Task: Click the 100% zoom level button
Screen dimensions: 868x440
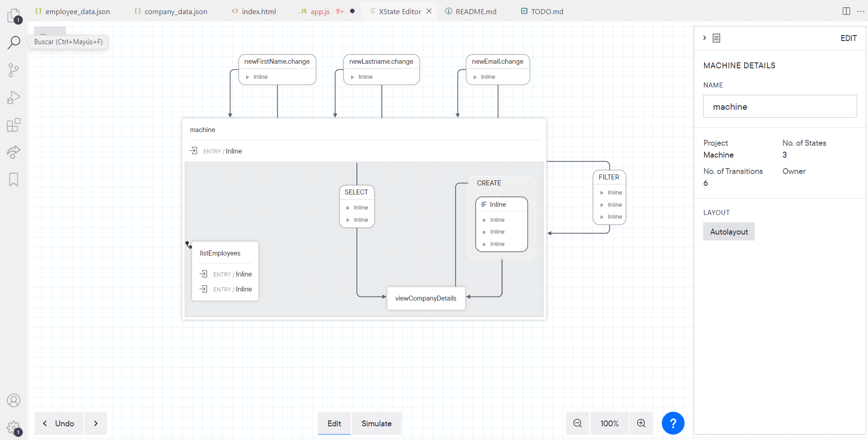Action: click(x=609, y=423)
